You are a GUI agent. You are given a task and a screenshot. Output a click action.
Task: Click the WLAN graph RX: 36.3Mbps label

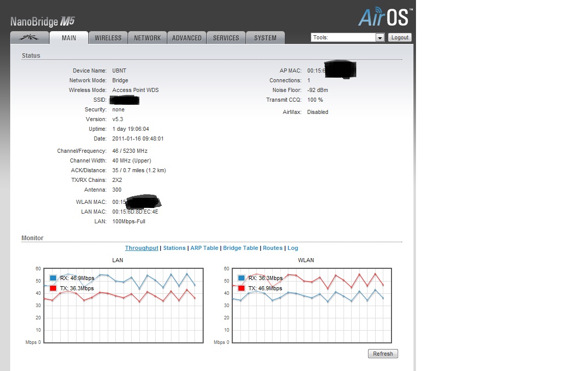(265, 278)
